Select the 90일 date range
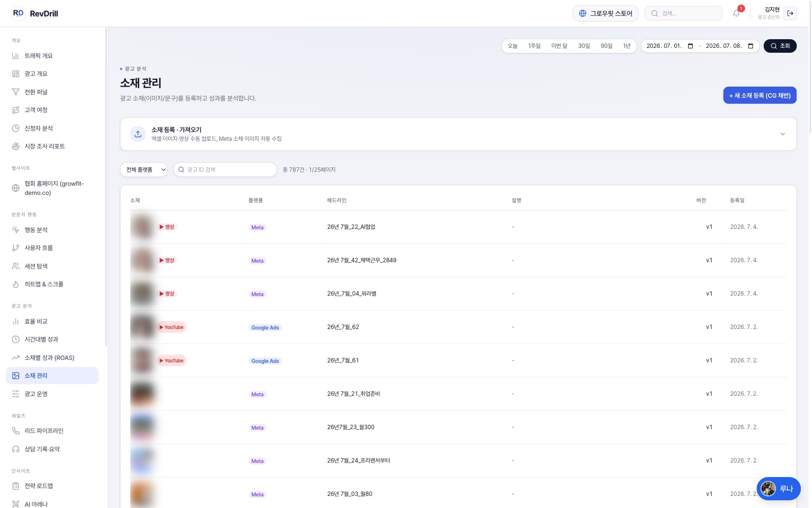 pyautogui.click(x=606, y=46)
